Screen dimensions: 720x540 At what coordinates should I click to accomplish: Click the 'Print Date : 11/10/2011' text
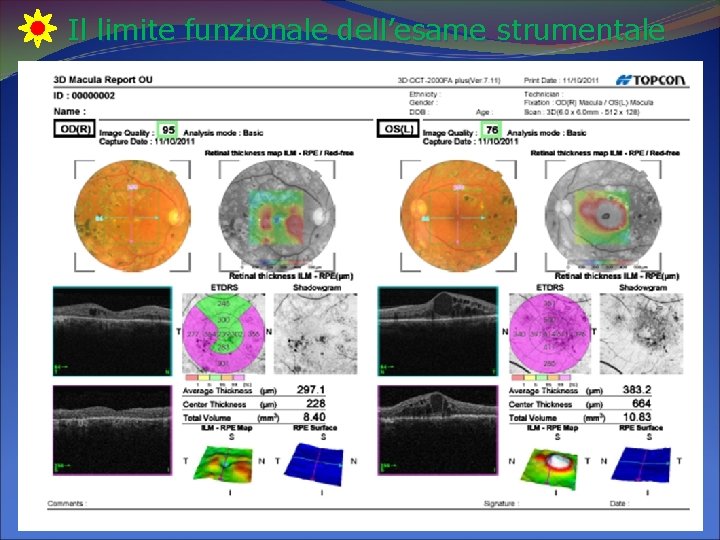pos(561,80)
